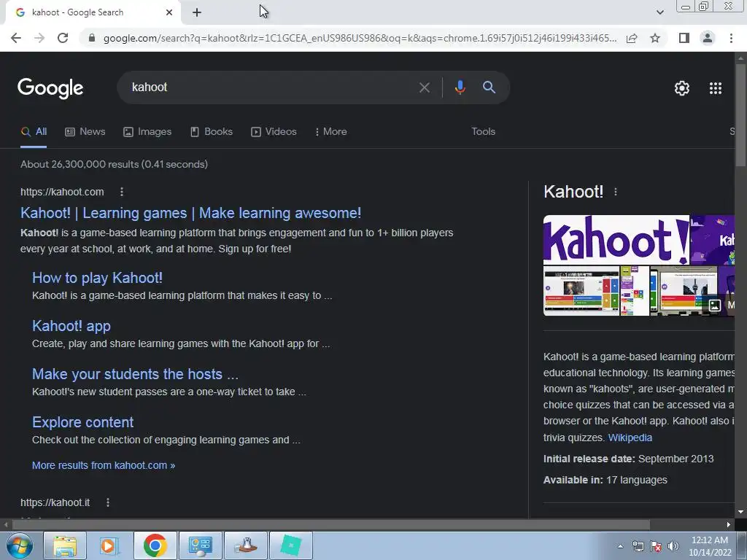Image resolution: width=747 pixels, height=560 pixels.
Task: Click the Google logo
Action: click(50, 88)
